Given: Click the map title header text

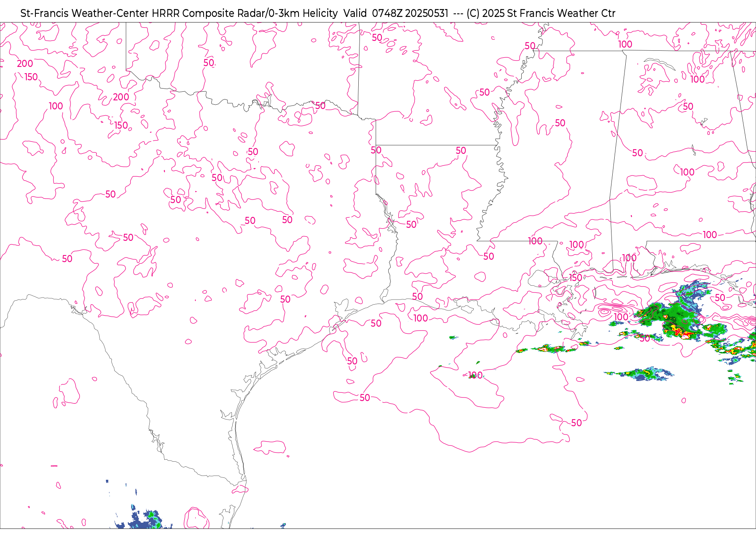Looking at the screenshot, I should tap(317, 13).
